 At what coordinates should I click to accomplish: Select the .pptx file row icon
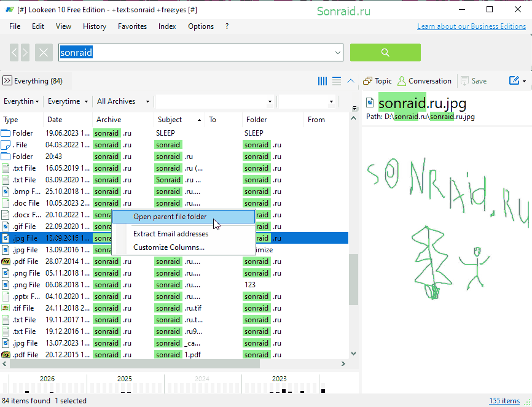click(6, 297)
